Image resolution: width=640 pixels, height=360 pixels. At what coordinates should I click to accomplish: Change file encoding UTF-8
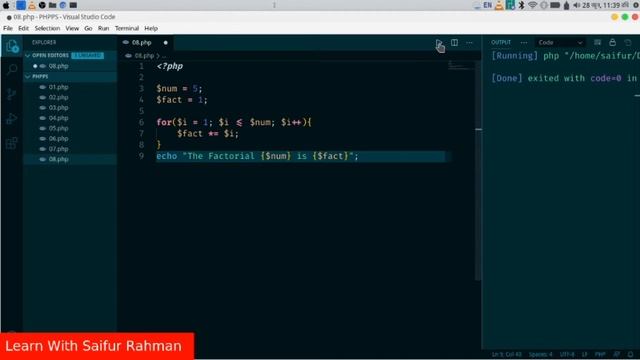tap(567, 354)
